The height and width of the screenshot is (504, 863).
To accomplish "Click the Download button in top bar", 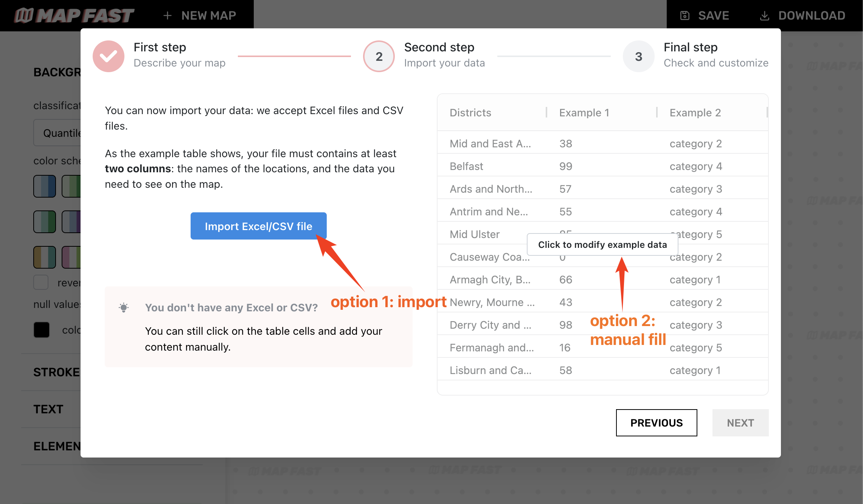I will pyautogui.click(x=802, y=15).
